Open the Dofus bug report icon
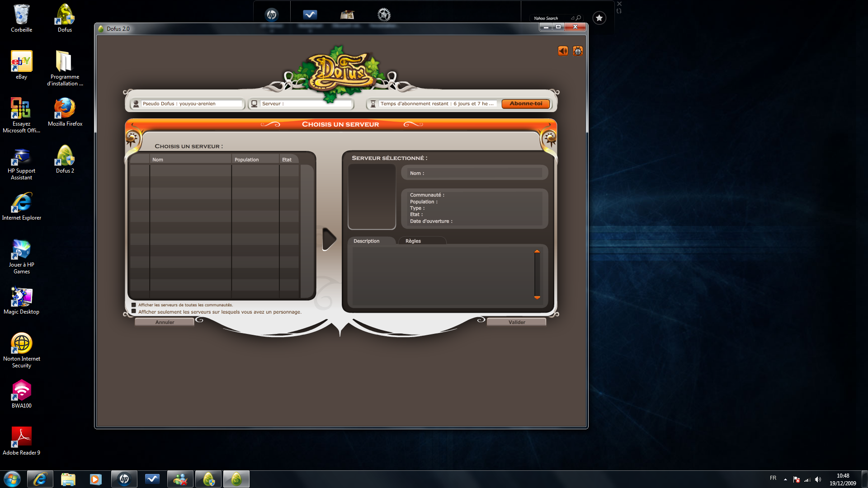The image size is (868, 488). tap(578, 51)
